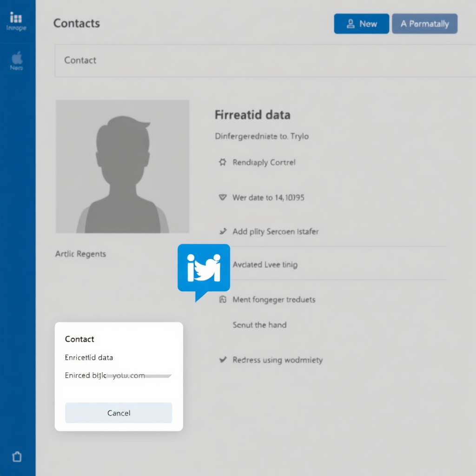Image resolution: width=476 pixels, height=476 pixels.
Task: Select Enricetlid data in Contact popup
Action: [x=89, y=357]
